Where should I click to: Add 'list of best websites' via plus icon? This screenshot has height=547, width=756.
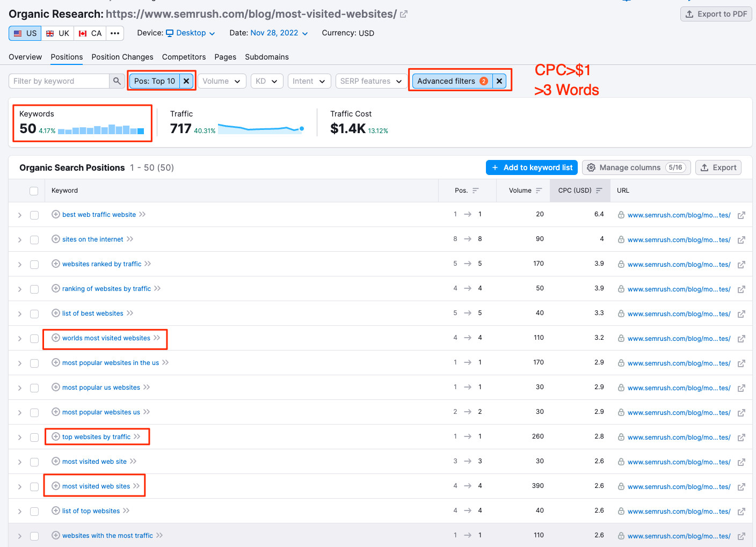pyautogui.click(x=55, y=313)
